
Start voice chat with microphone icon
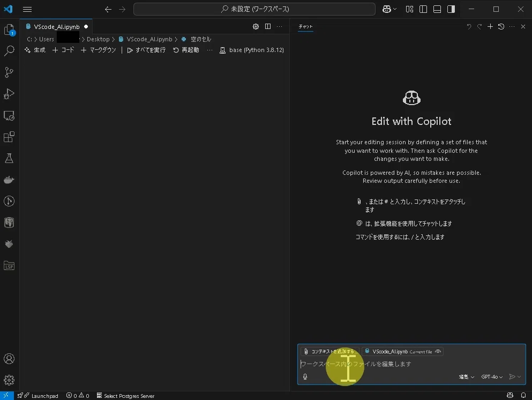pyautogui.click(x=305, y=376)
